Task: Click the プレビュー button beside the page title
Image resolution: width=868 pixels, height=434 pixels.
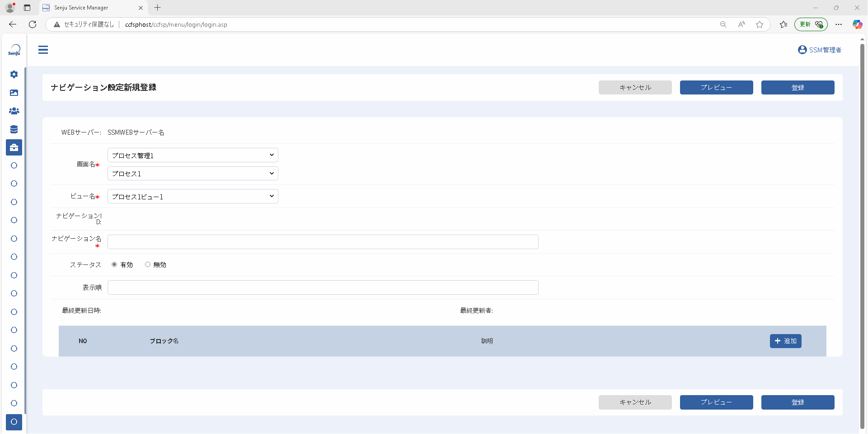Action: [717, 88]
